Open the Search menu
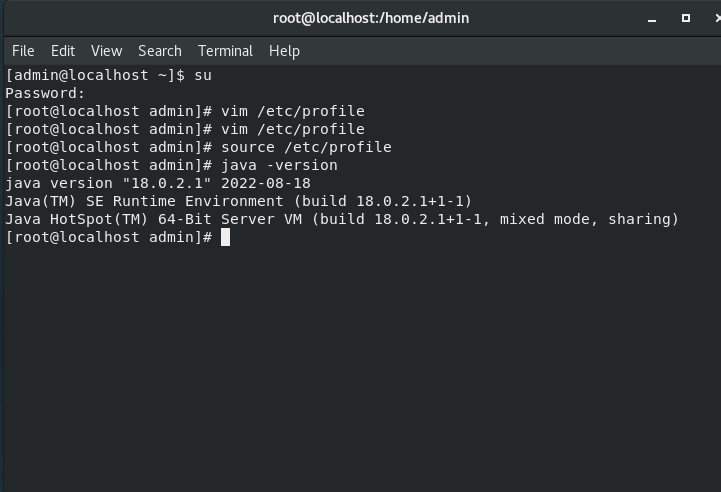 [x=160, y=51]
